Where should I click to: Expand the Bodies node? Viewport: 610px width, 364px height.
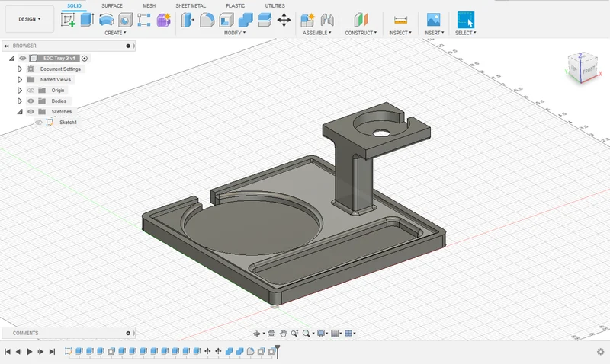coord(20,101)
